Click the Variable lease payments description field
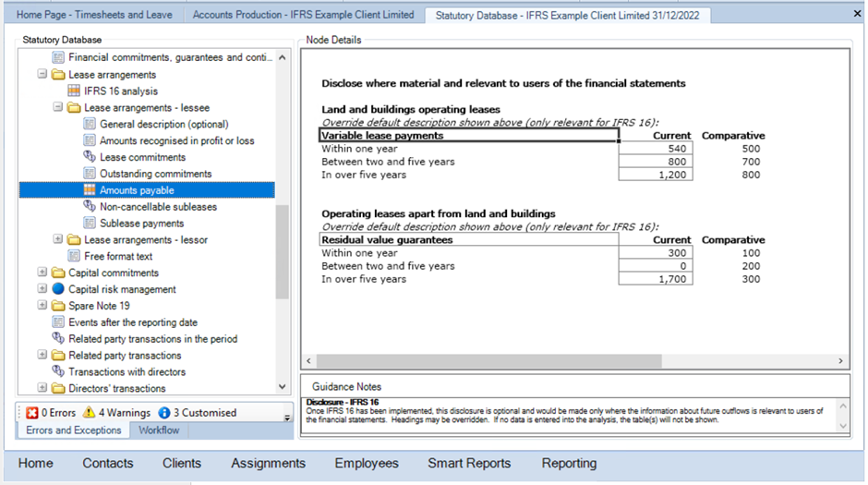 point(469,135)
